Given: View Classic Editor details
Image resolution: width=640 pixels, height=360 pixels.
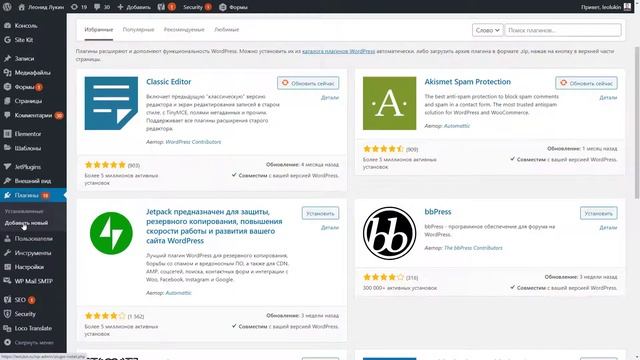Looking at the screenshot, I should (x=330, y=98).
